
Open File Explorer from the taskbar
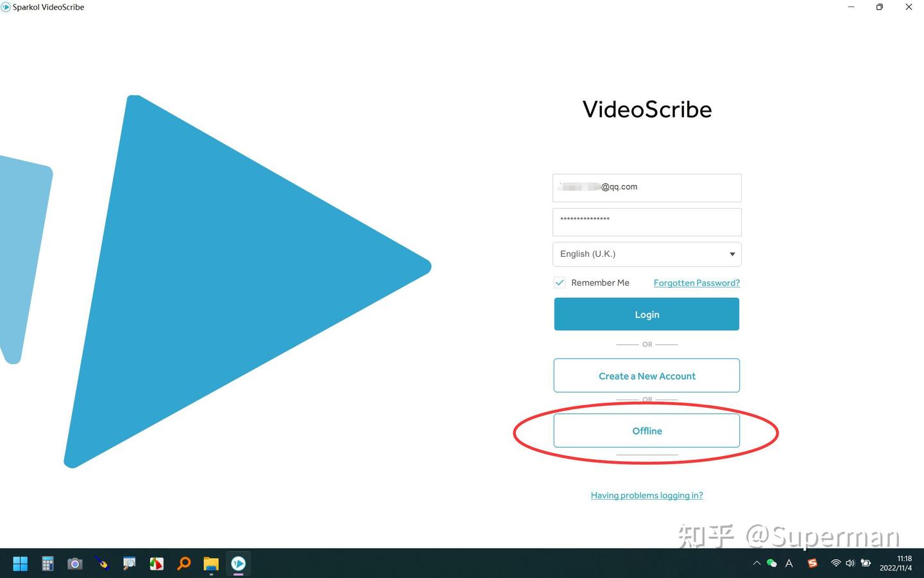(211, 564)
